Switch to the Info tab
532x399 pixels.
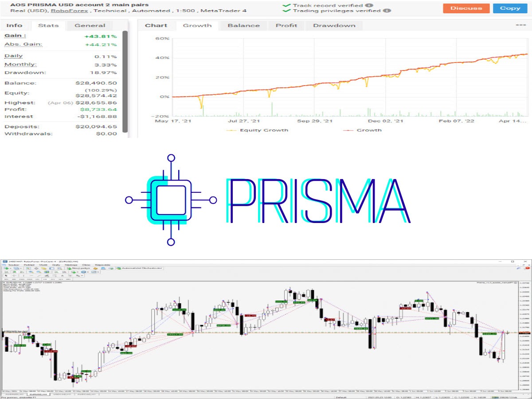(x=14, y=25)
